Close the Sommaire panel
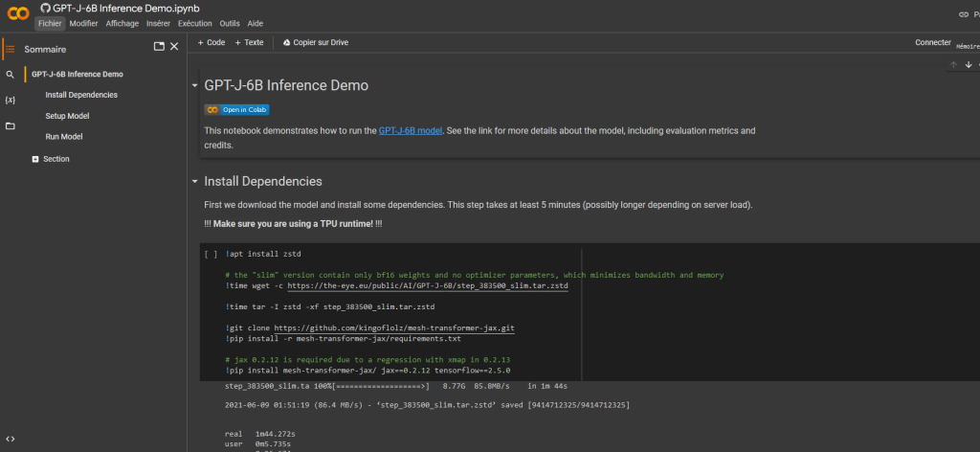The image size is (980, 452). coord(174,47)
